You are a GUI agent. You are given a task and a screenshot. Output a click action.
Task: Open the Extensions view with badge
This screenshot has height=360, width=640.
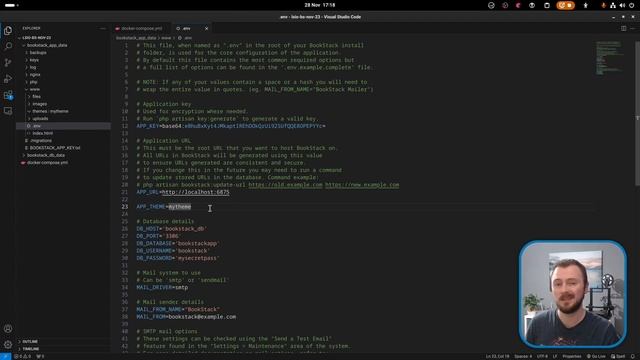click(x=8, y=95)
